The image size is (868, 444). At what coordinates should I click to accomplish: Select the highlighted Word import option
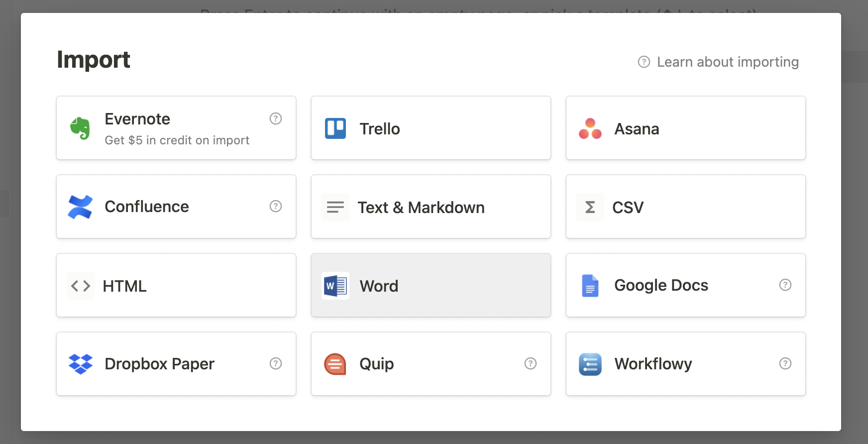click(431, 285)
